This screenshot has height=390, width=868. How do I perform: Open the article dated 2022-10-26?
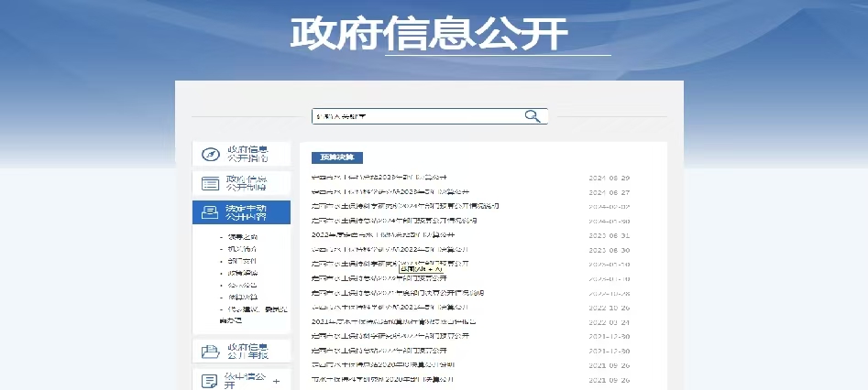[x=392, y=308]
